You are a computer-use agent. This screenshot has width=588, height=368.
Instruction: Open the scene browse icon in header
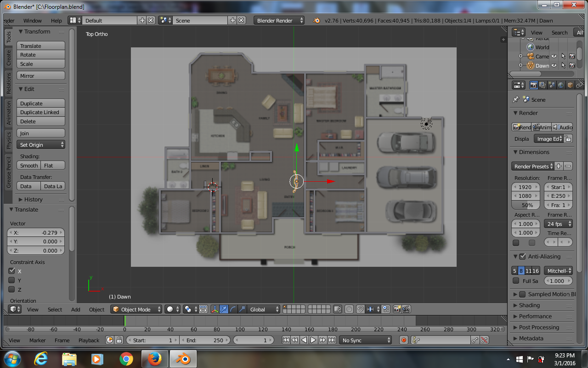(x=165, y=20)
